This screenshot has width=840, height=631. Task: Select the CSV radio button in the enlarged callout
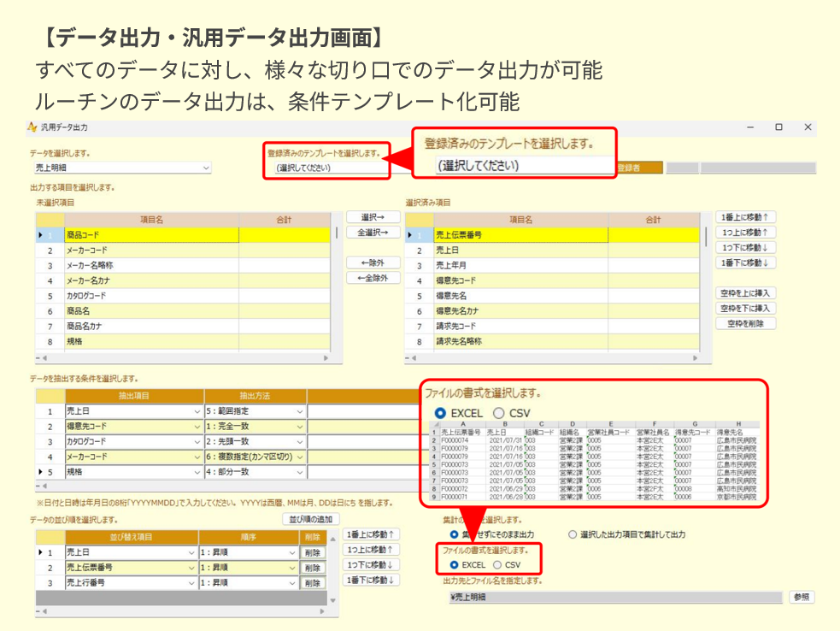[x=499, y=413]
